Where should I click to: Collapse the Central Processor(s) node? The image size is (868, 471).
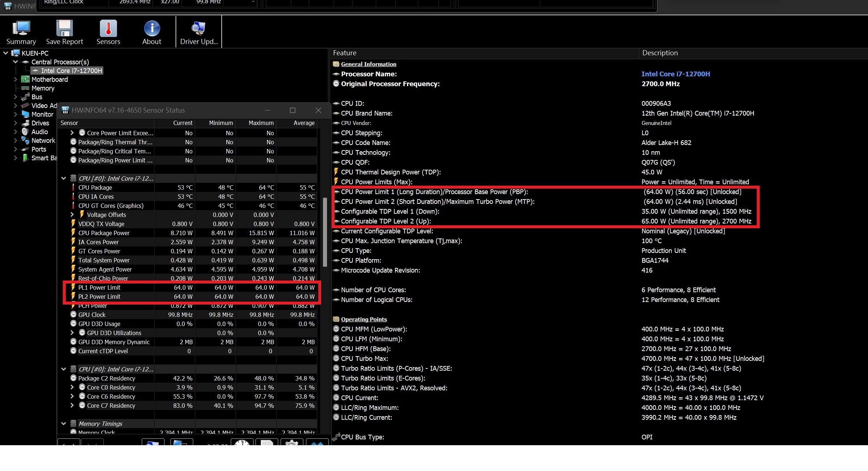15,62
